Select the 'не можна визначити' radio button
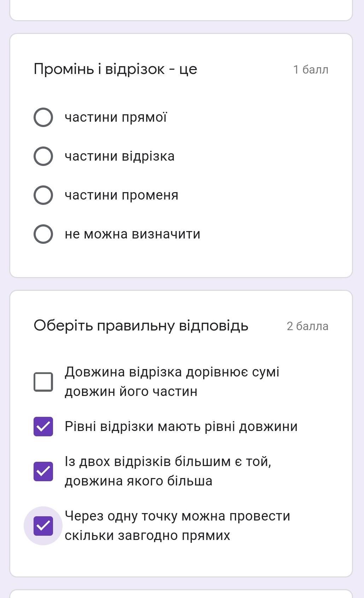The image size is (364, 598). pyautogui.click(x=43, y=234)
